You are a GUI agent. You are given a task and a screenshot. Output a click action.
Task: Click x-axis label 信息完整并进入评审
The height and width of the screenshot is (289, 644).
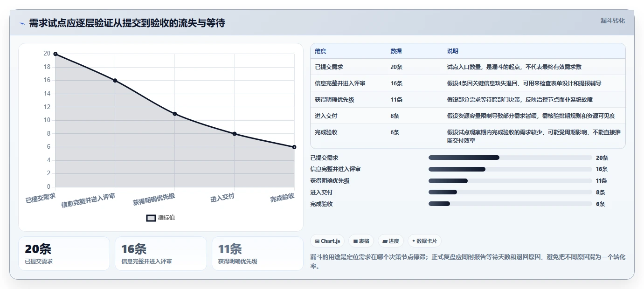tap(88, 200)
